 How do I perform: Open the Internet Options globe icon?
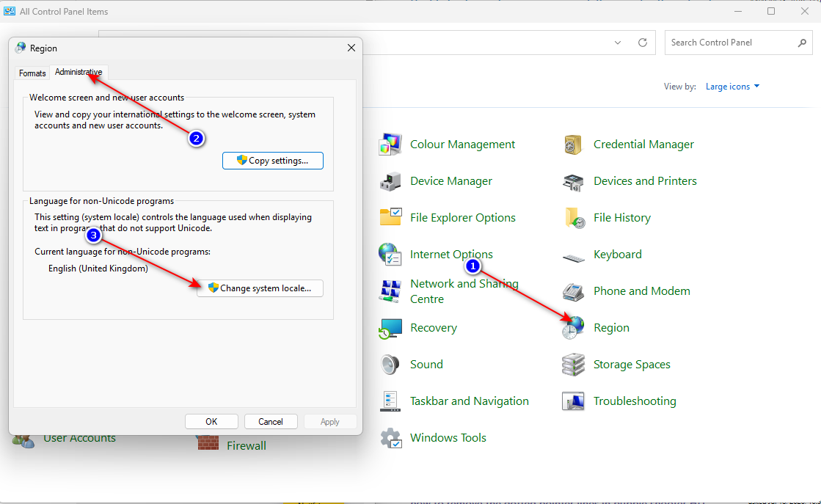click(390, 255)
